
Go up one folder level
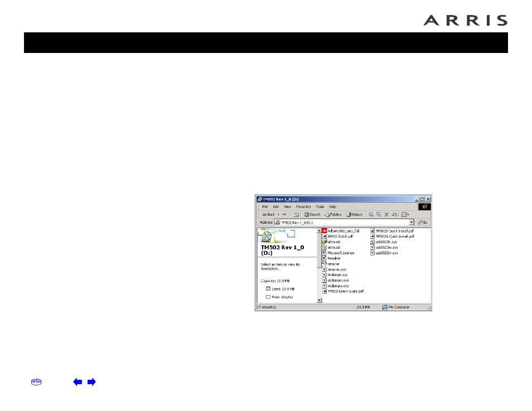tap(296, 215)
